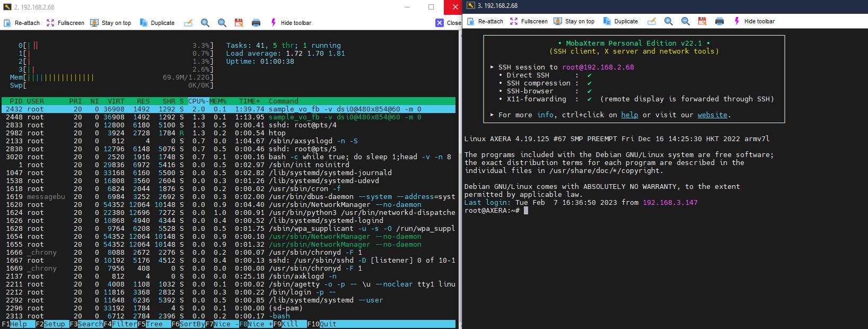Open the website link in MobaXterm banner
868x329 pixels.
tap(712, 115)
